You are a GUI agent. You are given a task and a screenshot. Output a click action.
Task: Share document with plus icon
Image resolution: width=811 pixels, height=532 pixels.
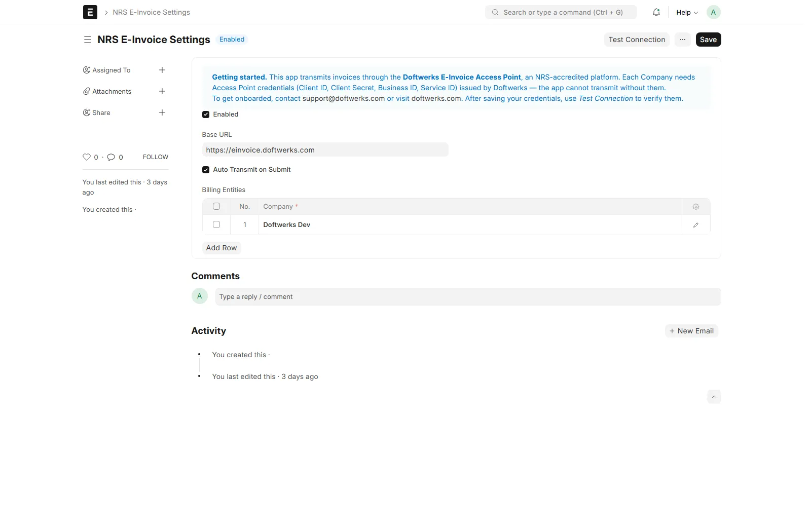tap(162, 112)
